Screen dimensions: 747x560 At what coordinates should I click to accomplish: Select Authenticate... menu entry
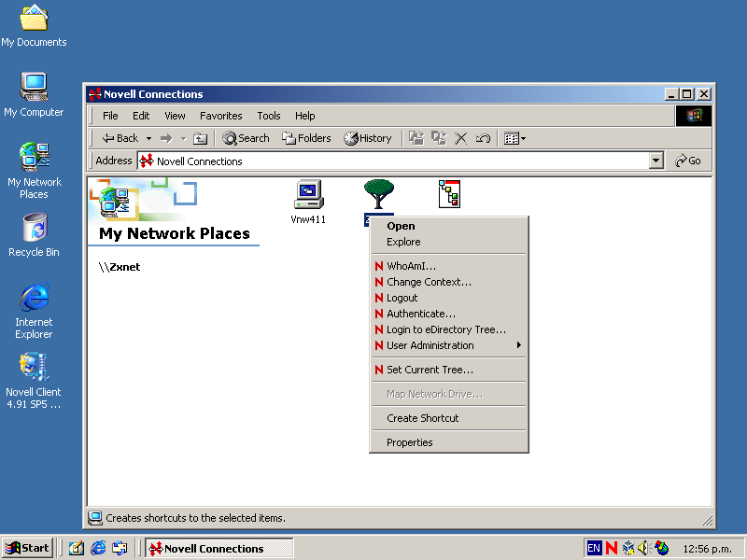[x=449, y=314]
